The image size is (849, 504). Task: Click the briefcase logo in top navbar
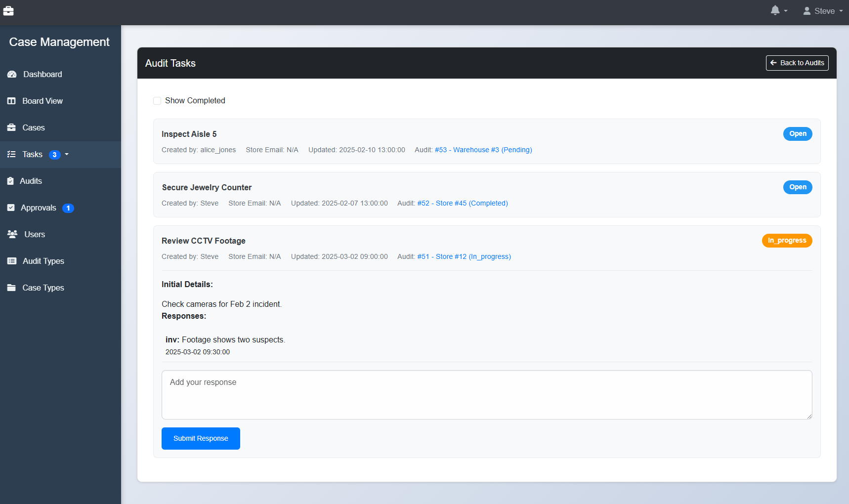coord(8,10)
